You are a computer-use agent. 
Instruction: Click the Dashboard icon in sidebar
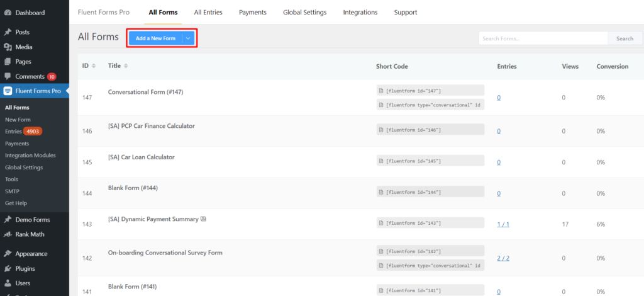pos(8,13)
